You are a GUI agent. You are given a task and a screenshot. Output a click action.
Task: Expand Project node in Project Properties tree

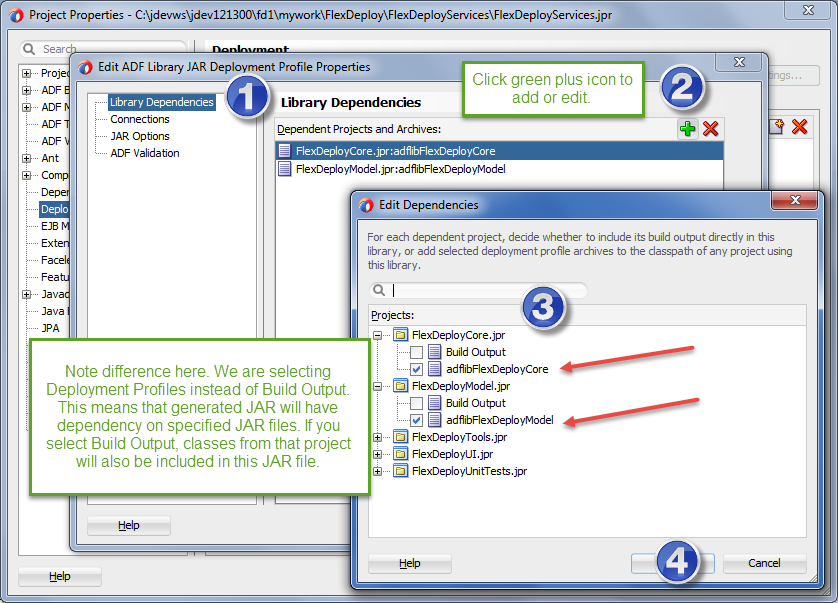26,73
